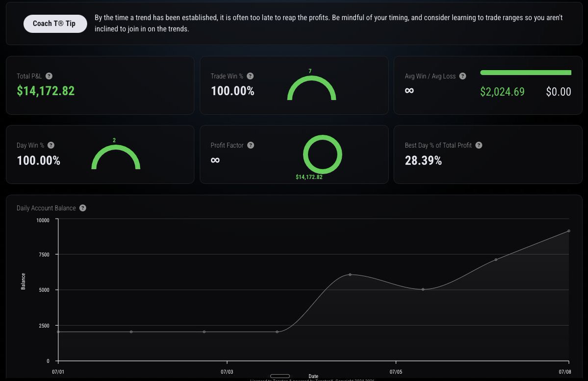Click the 07/05 date label on chart axis

click(396, 372)
